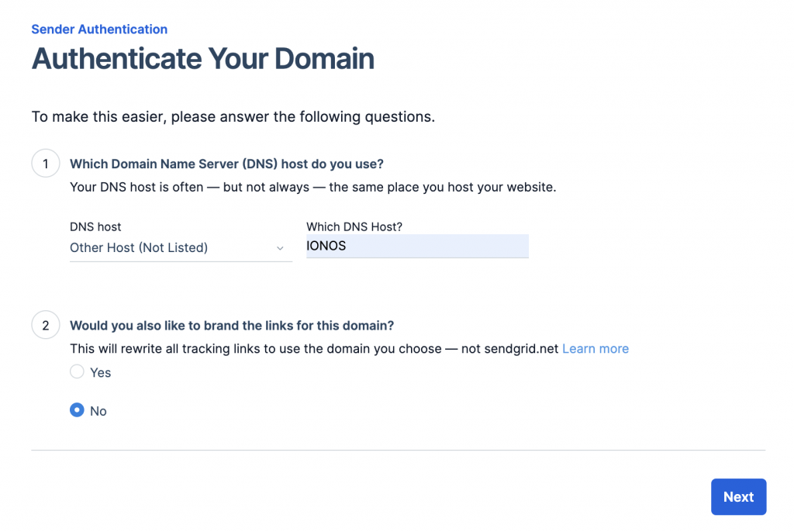794x532 pixels.
Task: Select the "No" radio button
Action: (77, 410)
